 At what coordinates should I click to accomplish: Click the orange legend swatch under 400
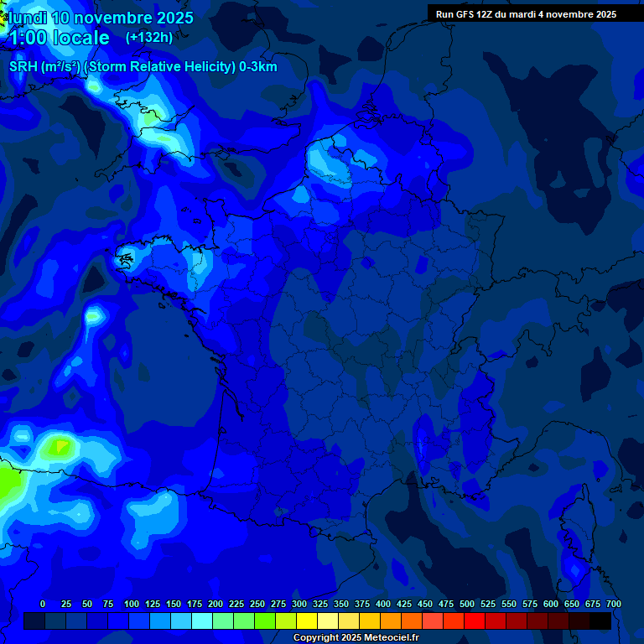coord(391,621)
